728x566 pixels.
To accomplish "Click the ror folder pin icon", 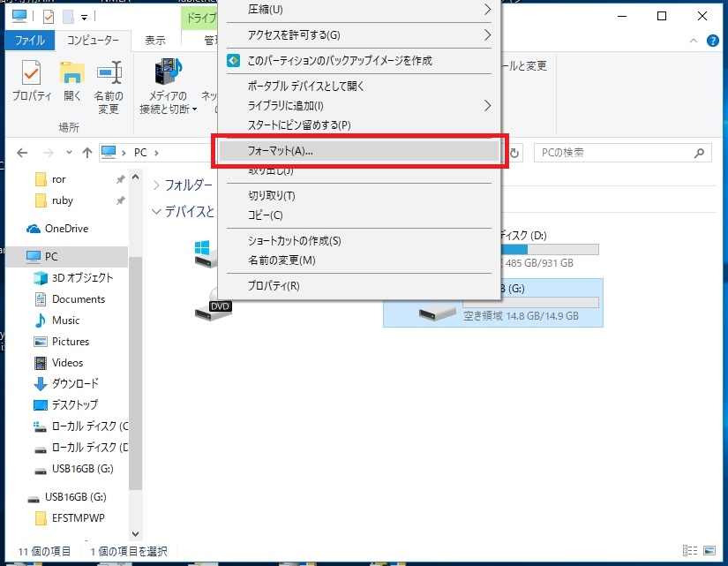I will tap(120, 179).
